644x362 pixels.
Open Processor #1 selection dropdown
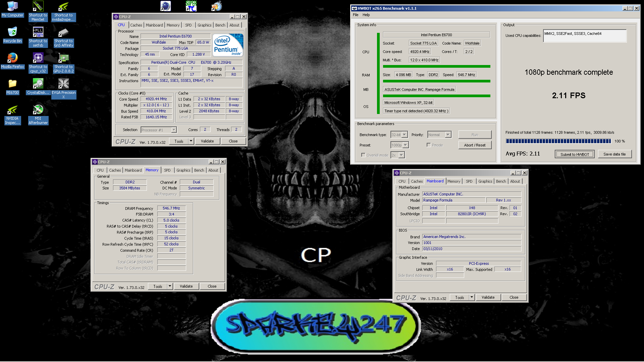pos(174,130)
